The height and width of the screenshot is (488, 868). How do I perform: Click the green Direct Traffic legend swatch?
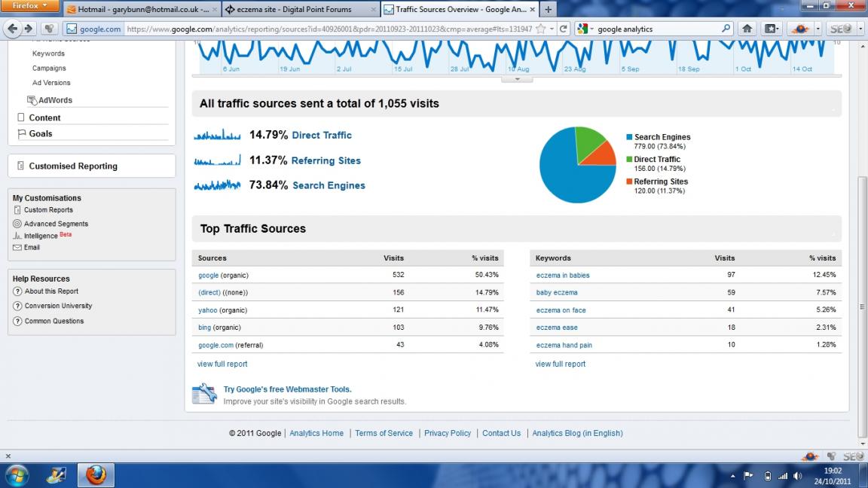tap(629, 159)
